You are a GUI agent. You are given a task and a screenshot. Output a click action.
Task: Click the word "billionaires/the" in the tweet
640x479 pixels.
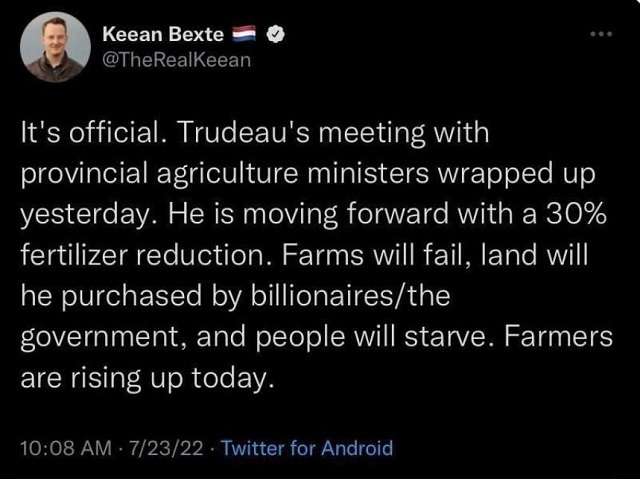351,296
